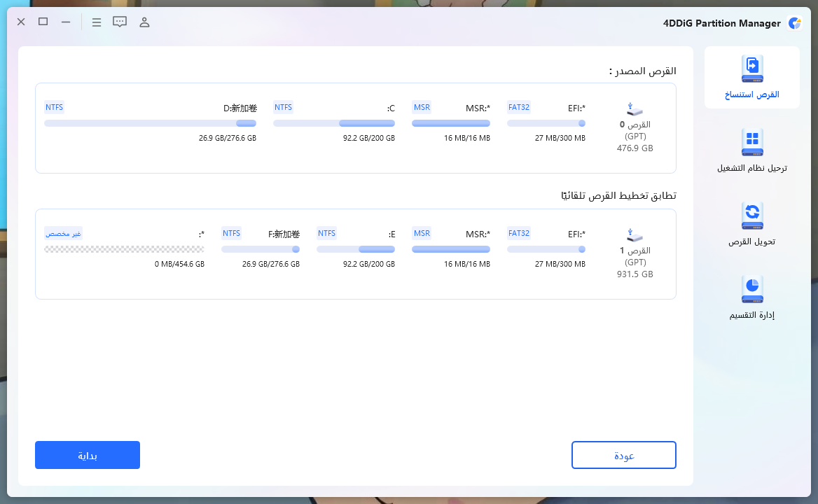This screenshot has height=504, width=818.
Task: Select the target Disk 1 drive icon
Action: (635, 236)
